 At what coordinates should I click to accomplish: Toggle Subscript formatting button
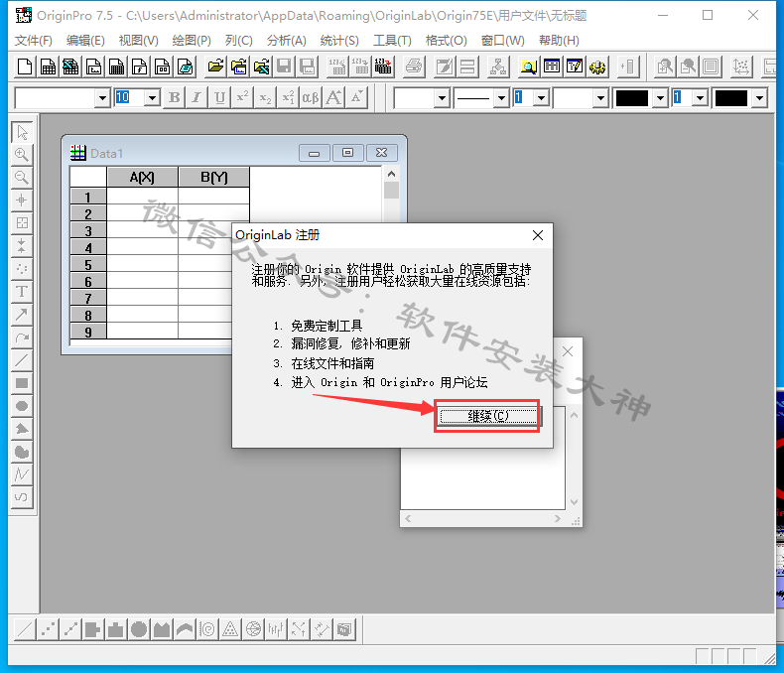[x=265, y=97]
